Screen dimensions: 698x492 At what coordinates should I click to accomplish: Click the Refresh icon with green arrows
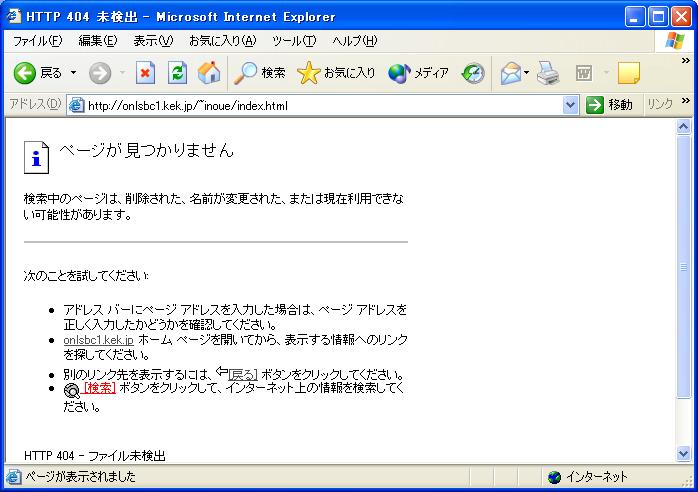point(177,73)
